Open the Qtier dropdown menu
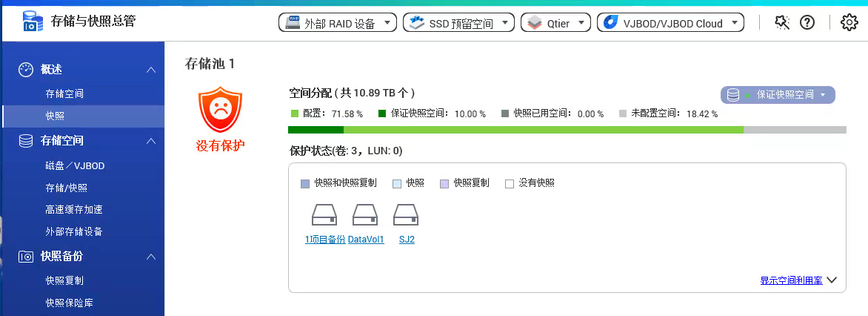 coord(556,23)
